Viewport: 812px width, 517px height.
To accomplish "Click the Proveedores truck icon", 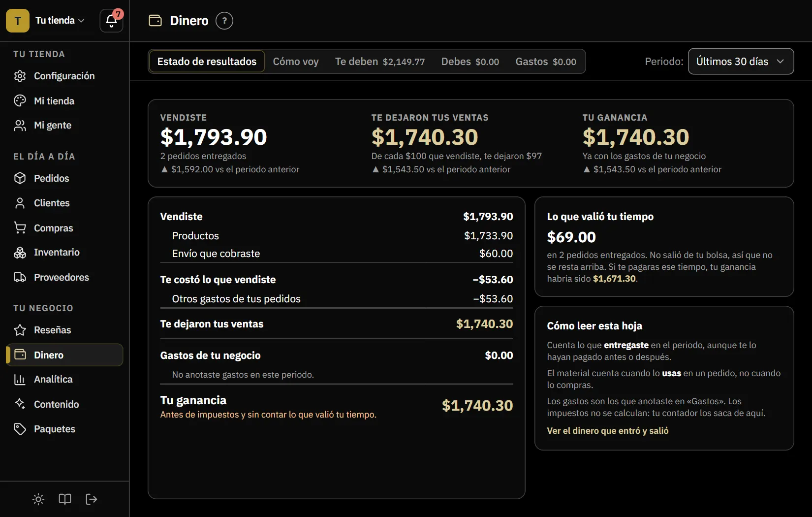I will coord(20,277).
